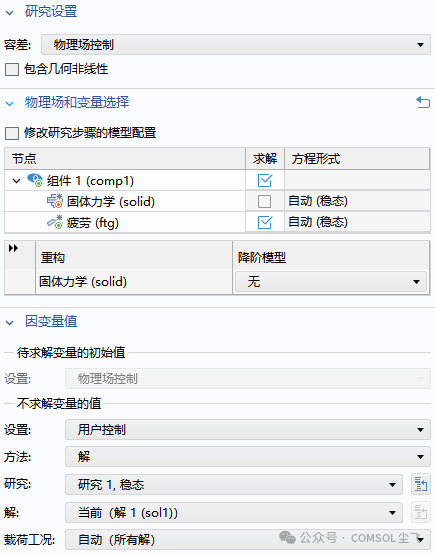Click the Fatigue (ftg) node icon
The width and height of the screenshot is (435, 555).
55,222
